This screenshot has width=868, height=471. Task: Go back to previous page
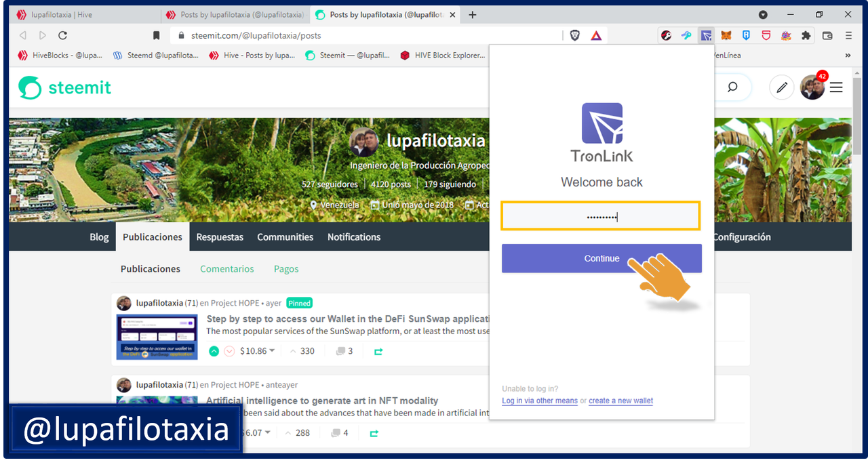[23, 35]
